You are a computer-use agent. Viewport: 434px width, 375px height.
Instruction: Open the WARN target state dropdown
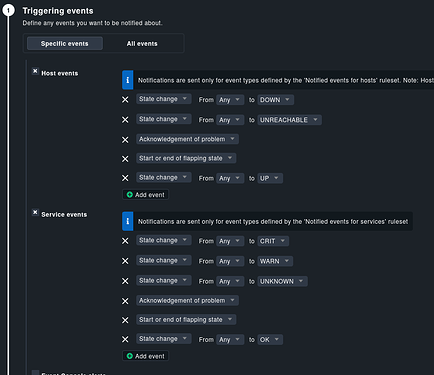(x=275, y=261)
